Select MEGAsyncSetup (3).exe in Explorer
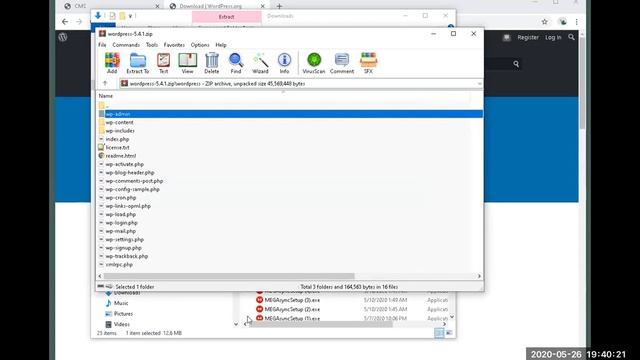640x360 pixels. (292, 300)
